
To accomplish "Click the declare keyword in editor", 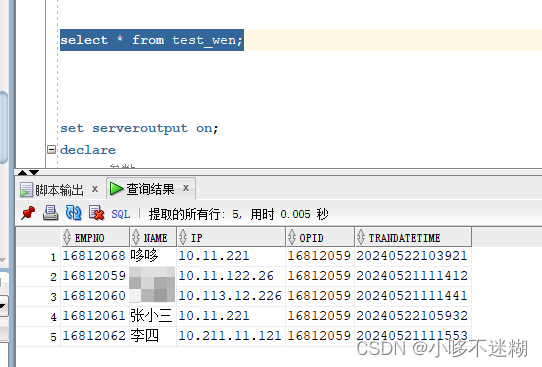I will (88, 150).
